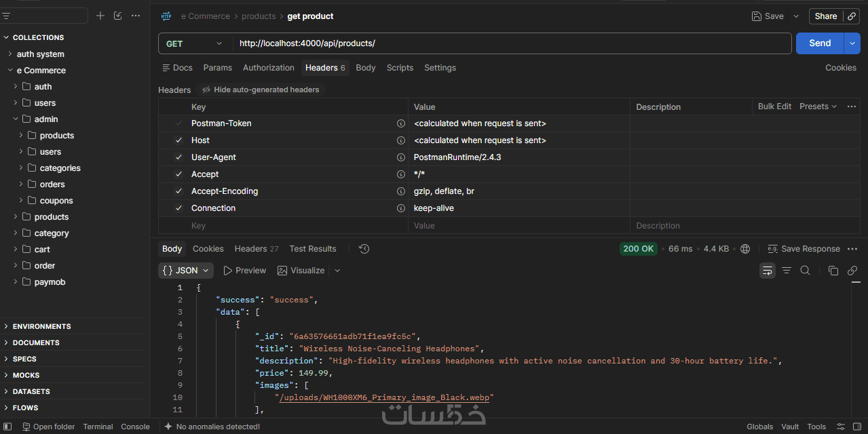Copy response body with the copy icon

click(833, 271)
